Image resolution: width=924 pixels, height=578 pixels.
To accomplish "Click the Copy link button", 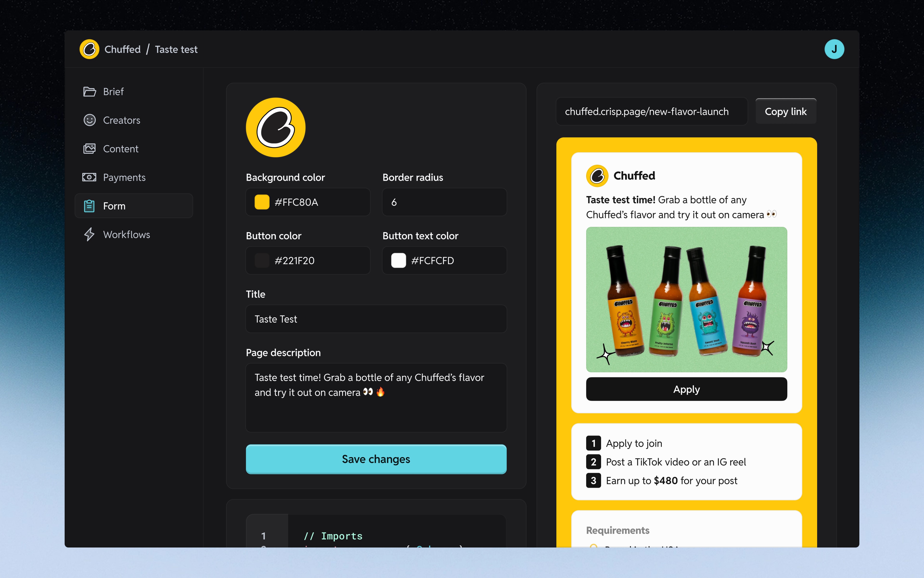I will point(786,112).
